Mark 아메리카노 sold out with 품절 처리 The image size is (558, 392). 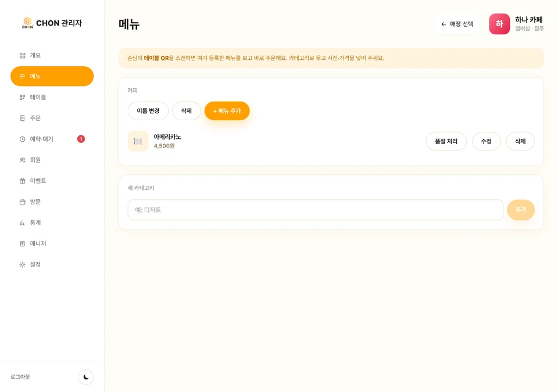pyautogui.click(x=446, y=141)
